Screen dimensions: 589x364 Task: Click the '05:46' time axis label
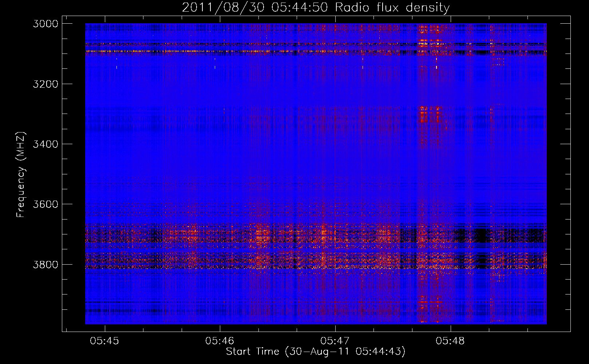point(220,341)
